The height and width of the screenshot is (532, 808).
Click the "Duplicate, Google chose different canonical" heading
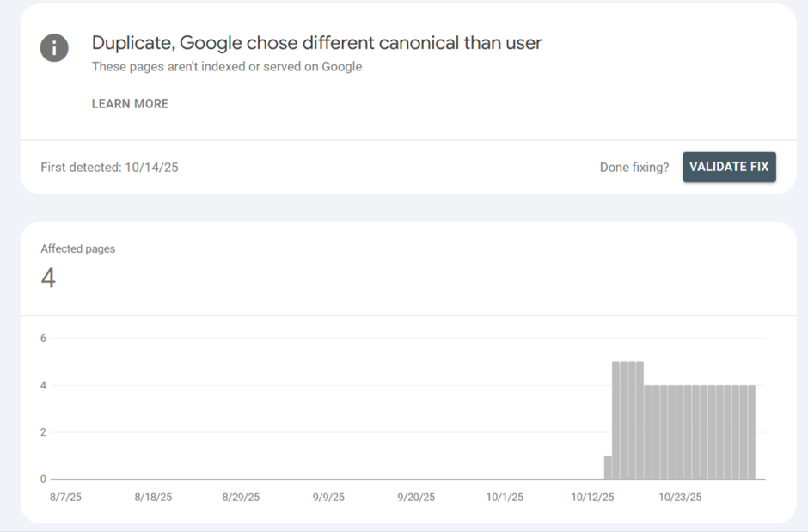(316, 43)
